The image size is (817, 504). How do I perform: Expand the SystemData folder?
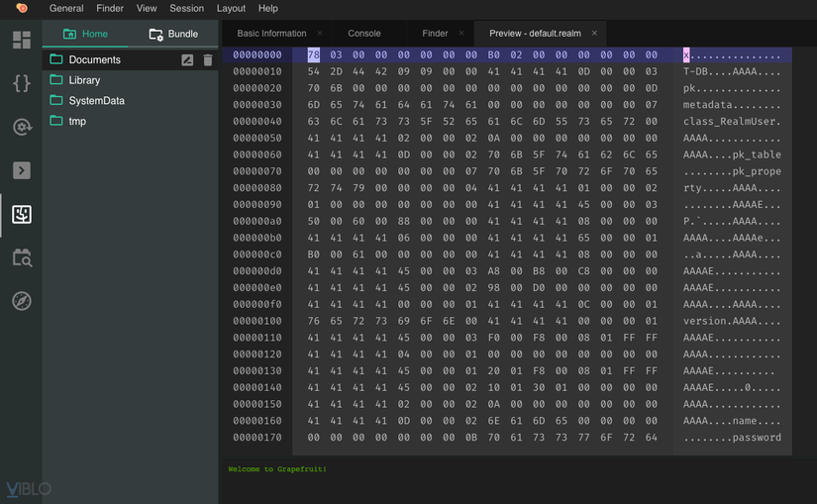coord(96,101)
